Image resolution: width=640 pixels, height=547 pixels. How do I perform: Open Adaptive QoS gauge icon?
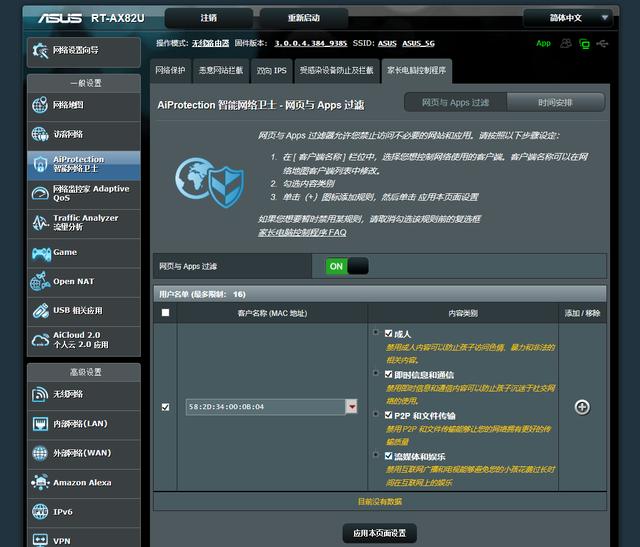click(40, 193)
